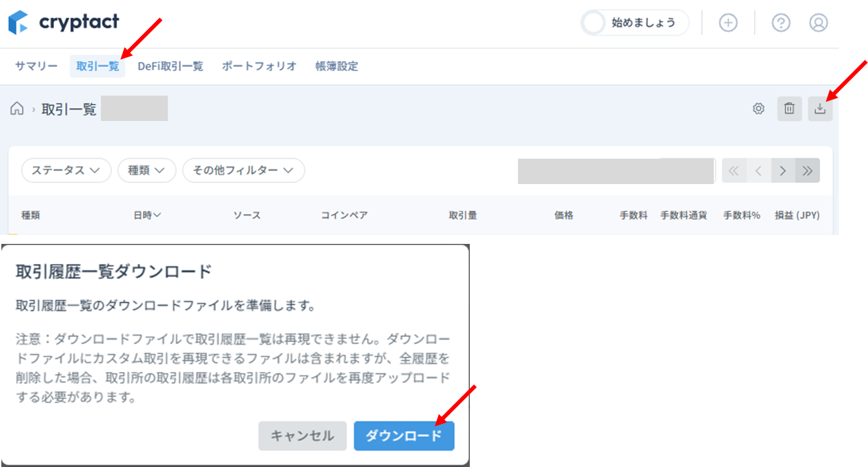Click the ダウンロード button in the dialog
868x467 pixels.
coord(403,436)
